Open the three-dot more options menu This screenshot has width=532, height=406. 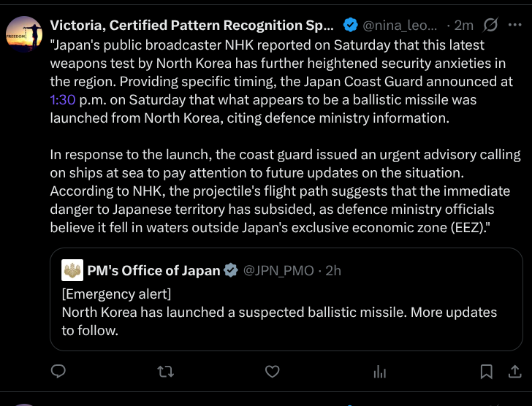coord(514,26)
